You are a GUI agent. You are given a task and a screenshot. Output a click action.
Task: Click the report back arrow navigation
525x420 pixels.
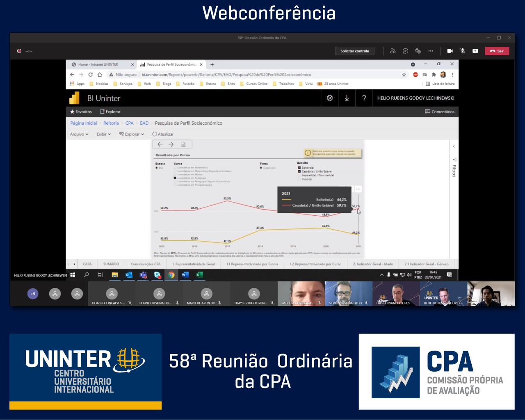click(x=160, y=144)
